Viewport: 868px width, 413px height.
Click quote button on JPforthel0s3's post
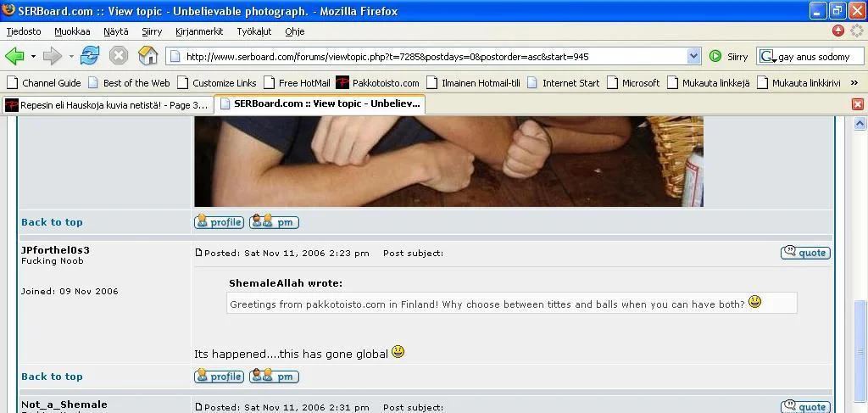[x=805, y=253]
